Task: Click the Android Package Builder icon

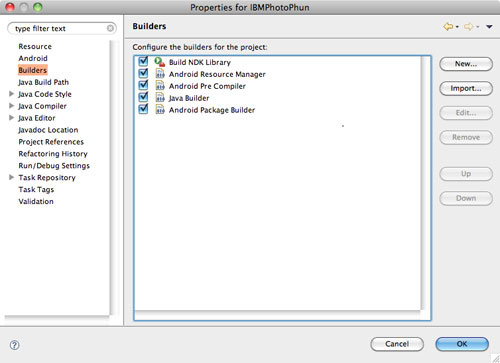Action: pyautogui.click(x=160, y=110)
